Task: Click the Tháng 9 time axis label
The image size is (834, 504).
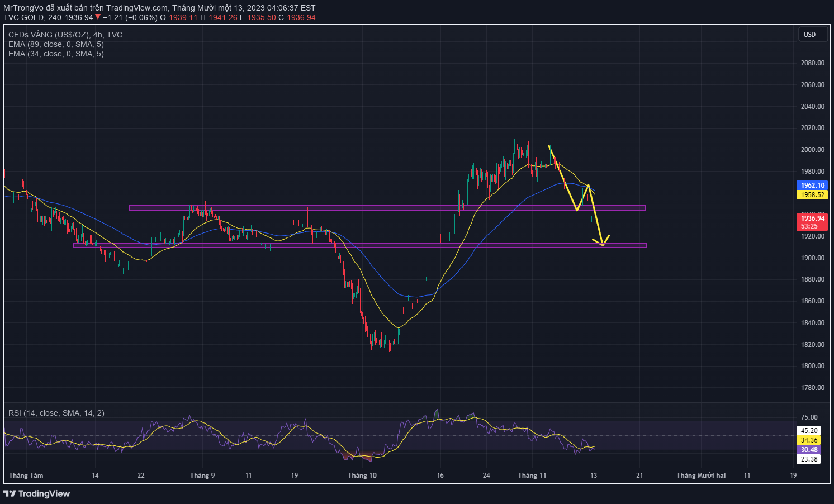Action: click(202, 476)
